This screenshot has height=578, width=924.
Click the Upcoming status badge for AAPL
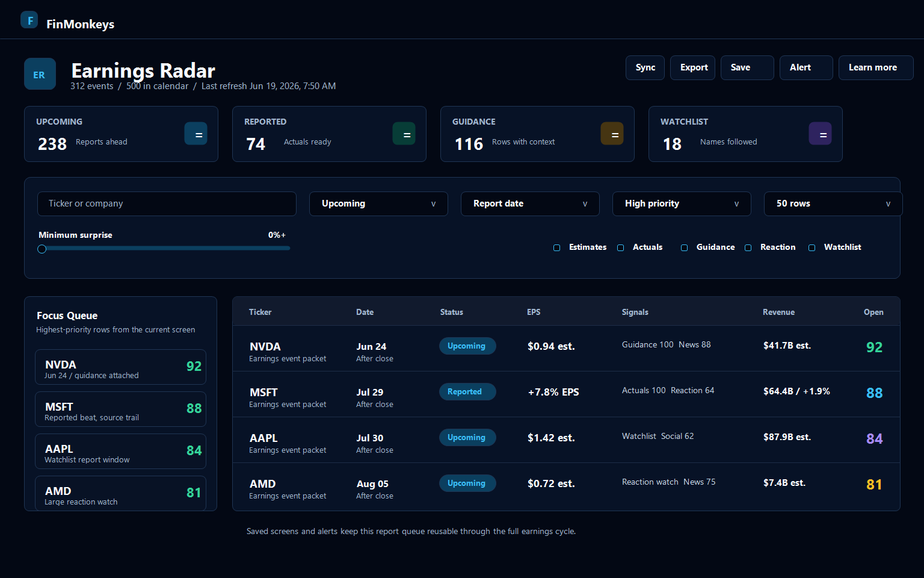(x=467, y=438)
